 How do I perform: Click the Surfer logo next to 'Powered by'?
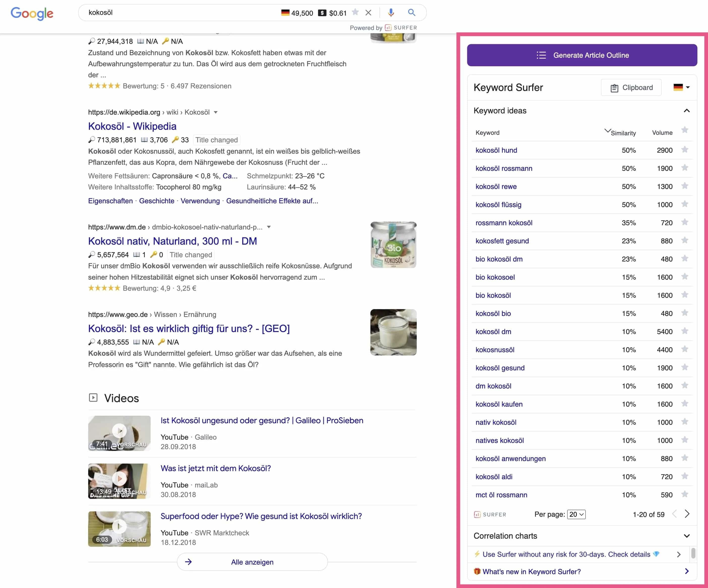[x=388, y=28]
